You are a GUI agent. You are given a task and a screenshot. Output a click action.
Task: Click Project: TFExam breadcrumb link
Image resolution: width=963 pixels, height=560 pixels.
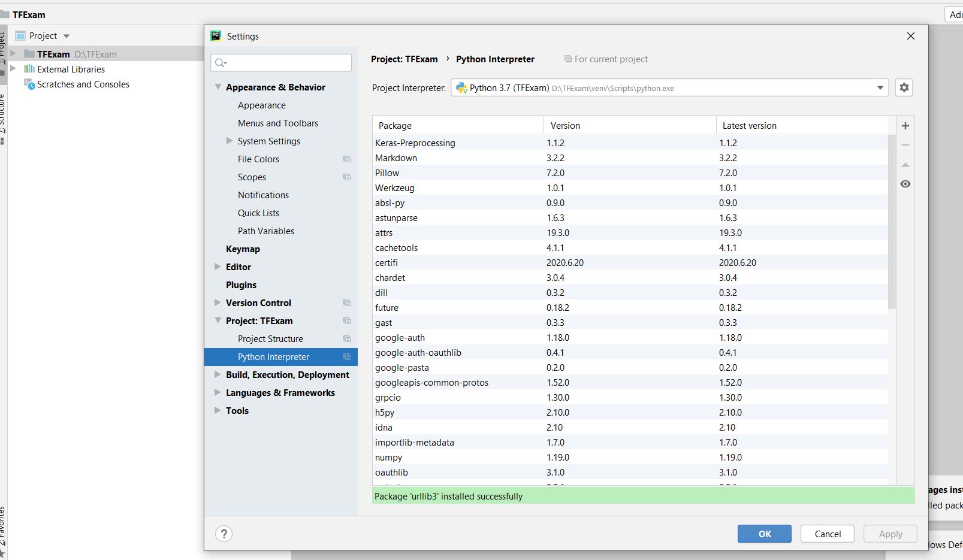pos(404,59)
